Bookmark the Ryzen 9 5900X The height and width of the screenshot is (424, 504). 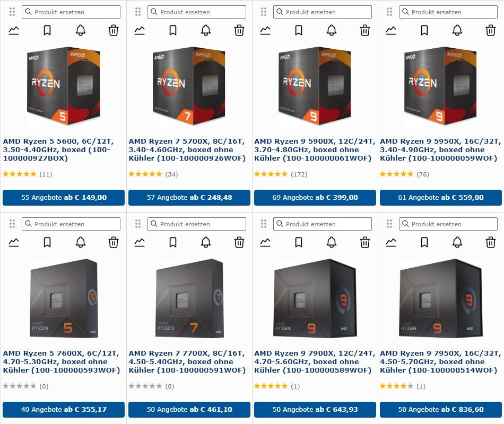(299, 30)
